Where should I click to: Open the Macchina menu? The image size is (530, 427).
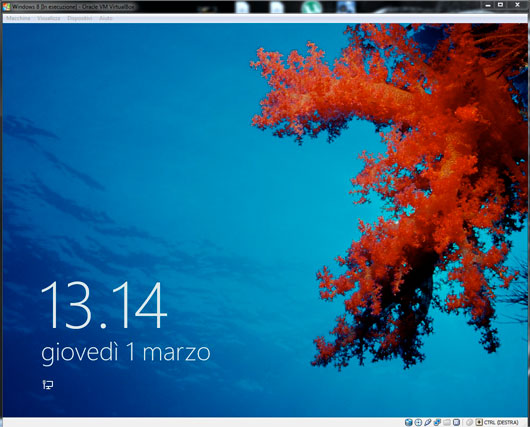(18, 18)
